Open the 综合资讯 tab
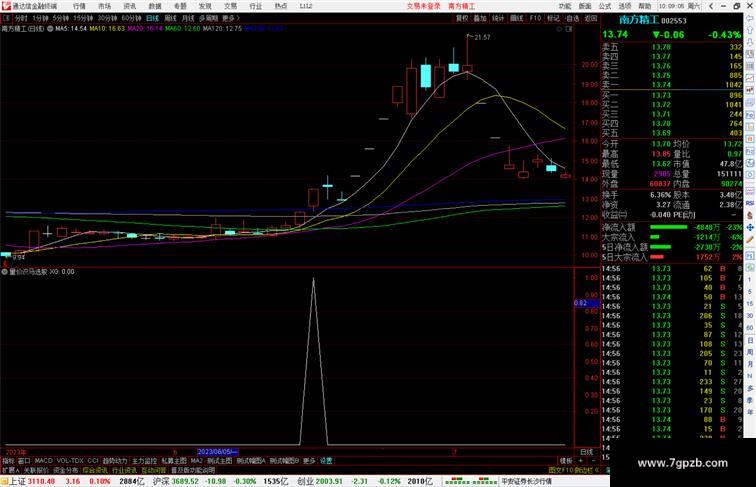 click(95, 470)
